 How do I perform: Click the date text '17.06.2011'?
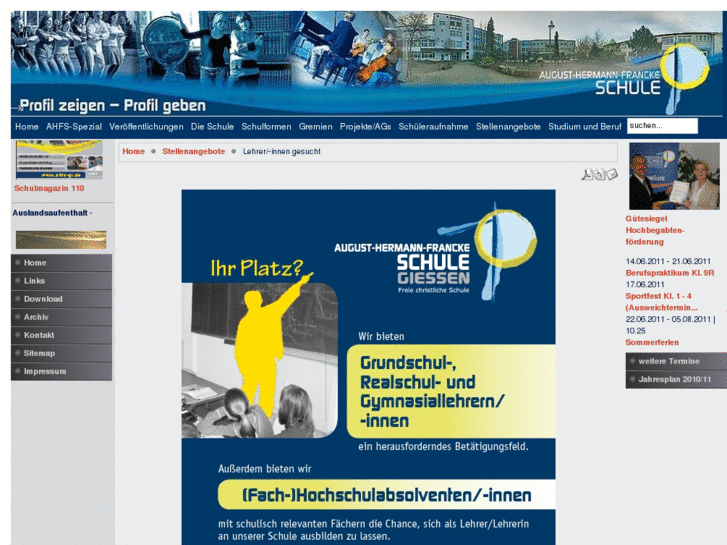pyautogui.click(x=645, y=284)
